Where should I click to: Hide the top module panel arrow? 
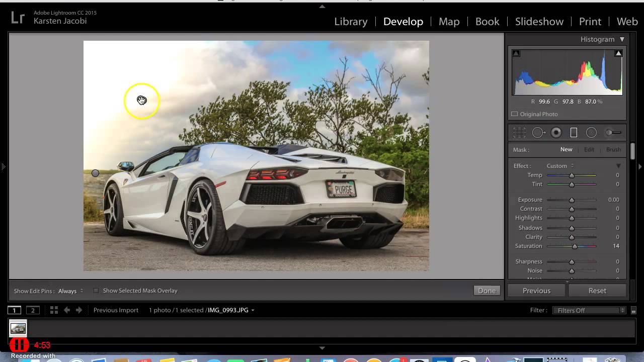point(322,6)
